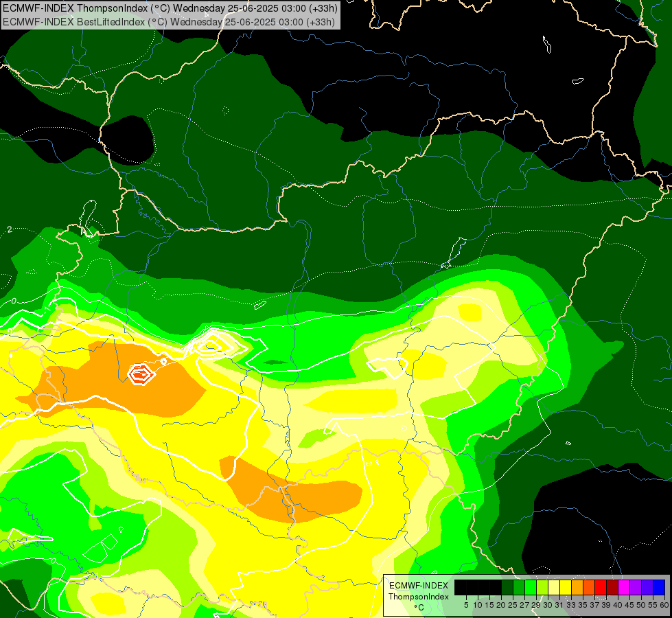Image resolution: width=672 pixels, height=618 pixels.
Task: Click the legend tick value 20
Action: [x=501, y=605]
